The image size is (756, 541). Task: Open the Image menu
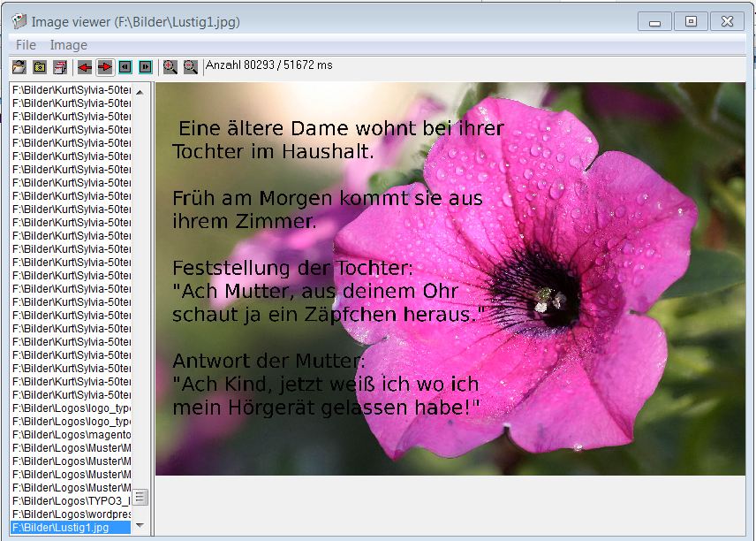pos(68,45)
